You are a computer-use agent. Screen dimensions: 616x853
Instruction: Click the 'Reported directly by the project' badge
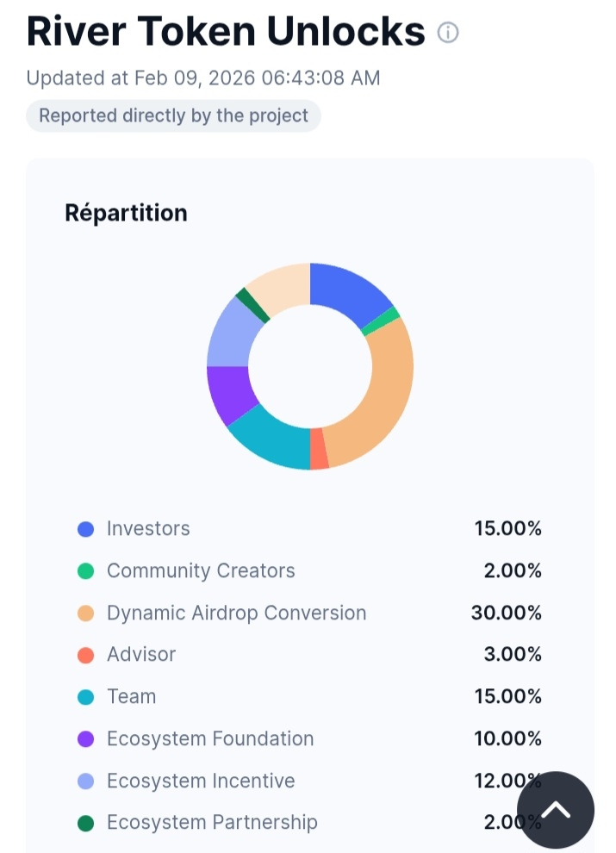click(173, 115)
